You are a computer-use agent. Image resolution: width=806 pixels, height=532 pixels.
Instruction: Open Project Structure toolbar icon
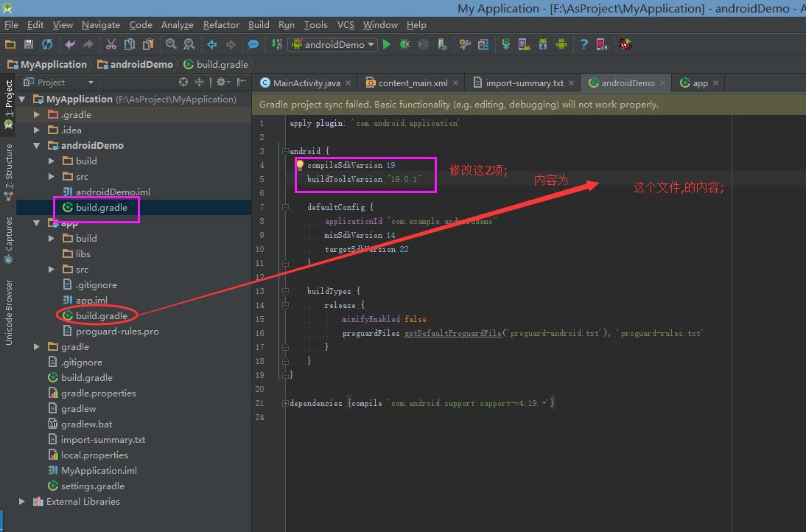pyautogui.click(x=483, y=45)
